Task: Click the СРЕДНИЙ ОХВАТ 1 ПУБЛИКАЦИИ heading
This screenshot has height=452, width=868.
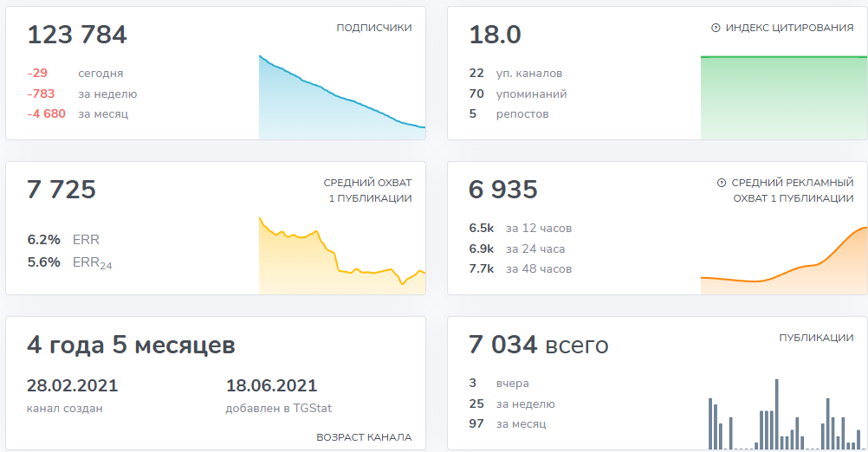Action: click(367, 190)
